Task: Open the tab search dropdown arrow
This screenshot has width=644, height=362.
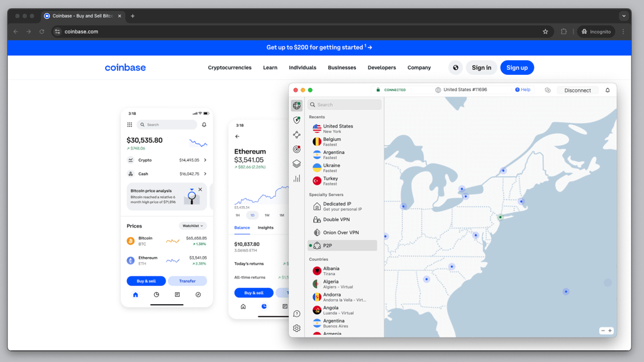Action: click(x=624, y=16)
